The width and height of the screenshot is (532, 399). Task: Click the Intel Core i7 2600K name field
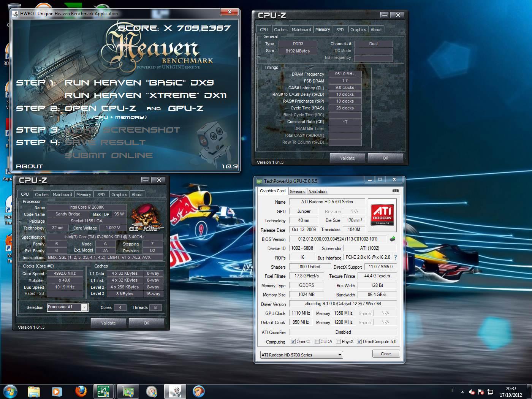coord(86,207)
